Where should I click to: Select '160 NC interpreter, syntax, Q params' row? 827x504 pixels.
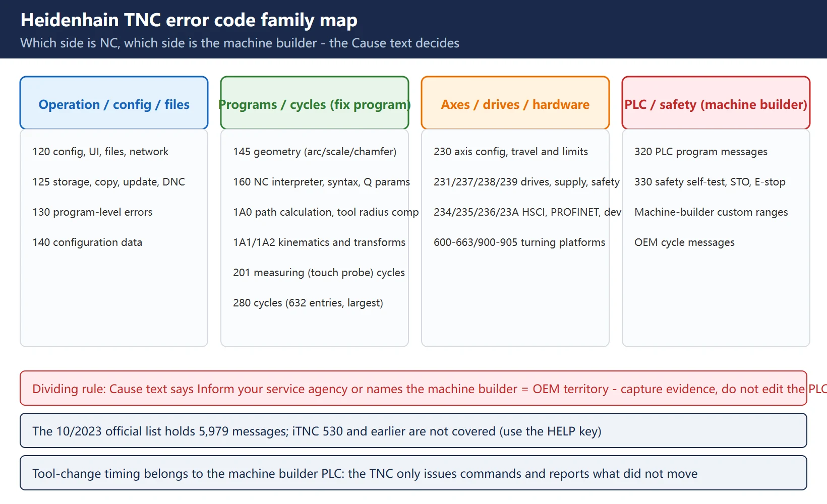(321, 182)
